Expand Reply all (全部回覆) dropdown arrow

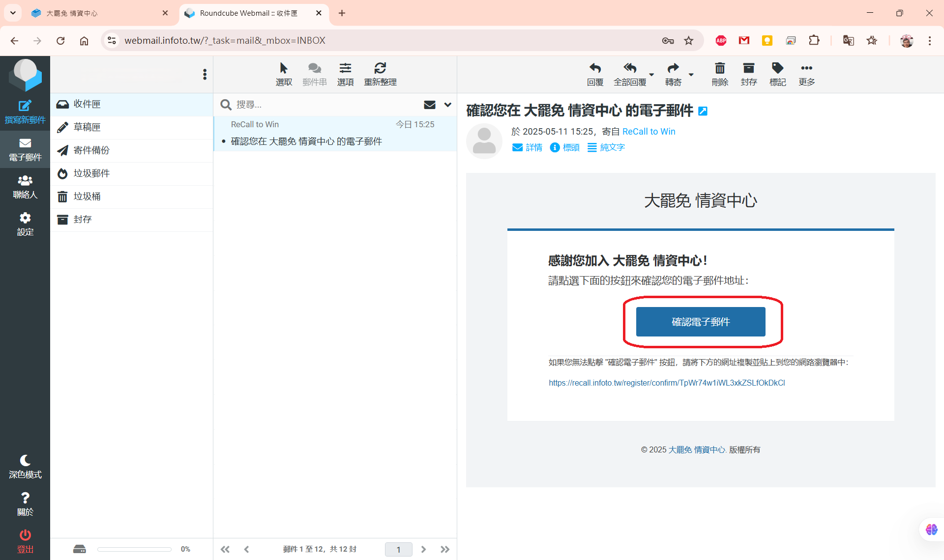click(x=651, y=75)
